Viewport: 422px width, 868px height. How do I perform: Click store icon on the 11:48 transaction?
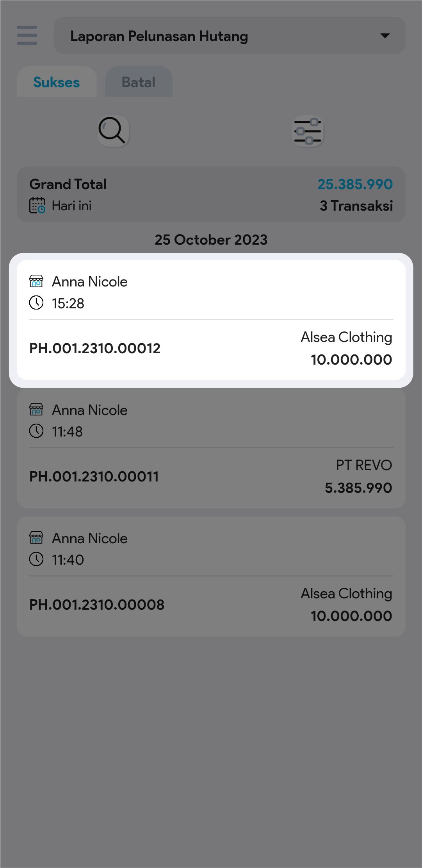coord(36,410)
